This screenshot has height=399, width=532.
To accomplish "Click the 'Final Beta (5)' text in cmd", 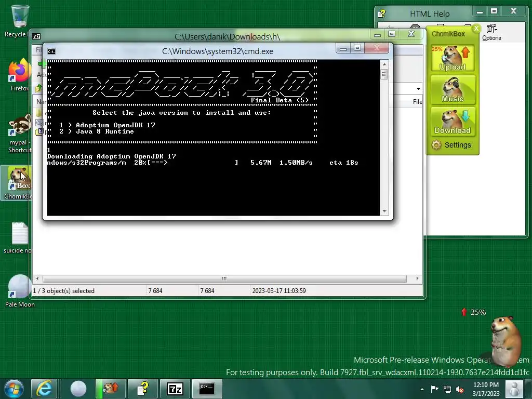I will 280,100.
